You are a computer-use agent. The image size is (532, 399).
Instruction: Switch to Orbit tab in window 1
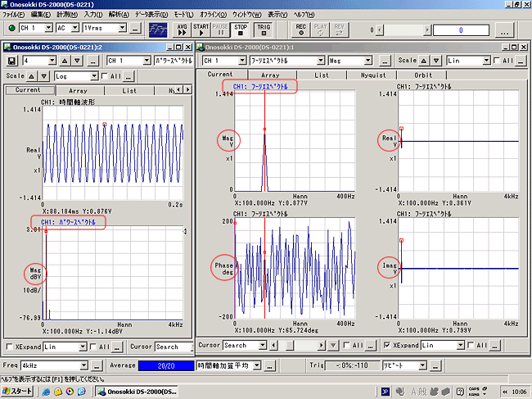point(423,75)
